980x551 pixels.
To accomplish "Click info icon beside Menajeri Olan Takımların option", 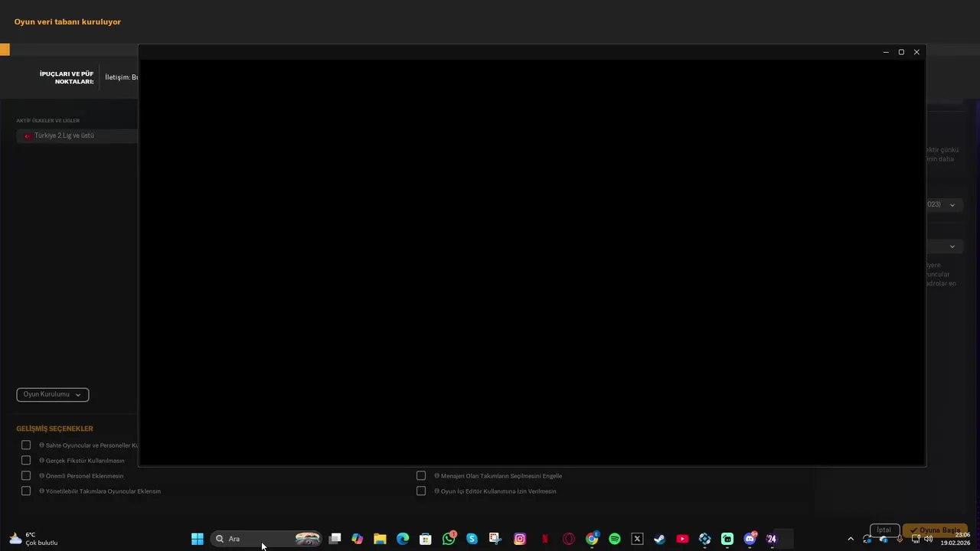I will [x=437, y=476].
